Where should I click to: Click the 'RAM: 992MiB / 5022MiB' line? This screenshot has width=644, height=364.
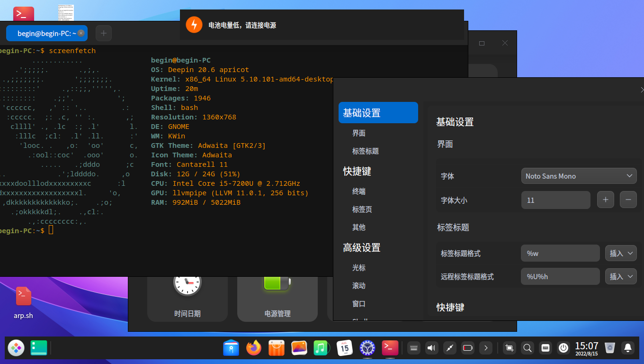coord(196,202)
